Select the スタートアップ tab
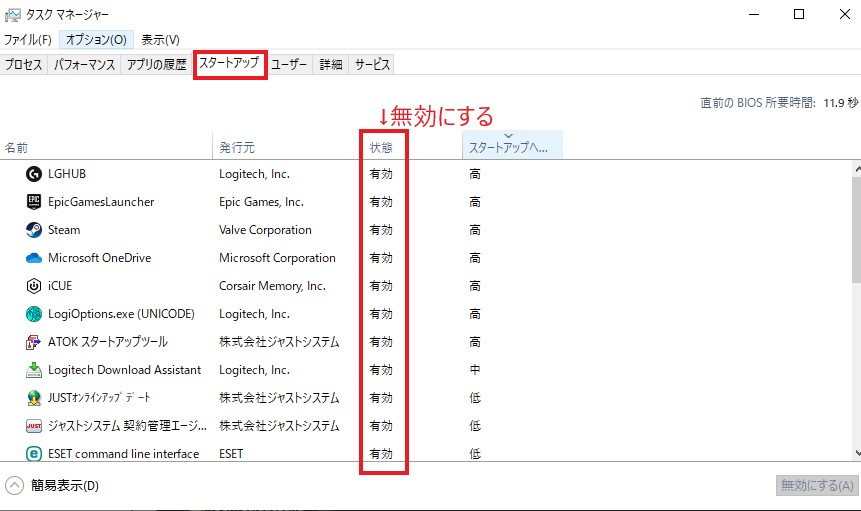This screenshot has width=861, height=511. click(229, 64)
